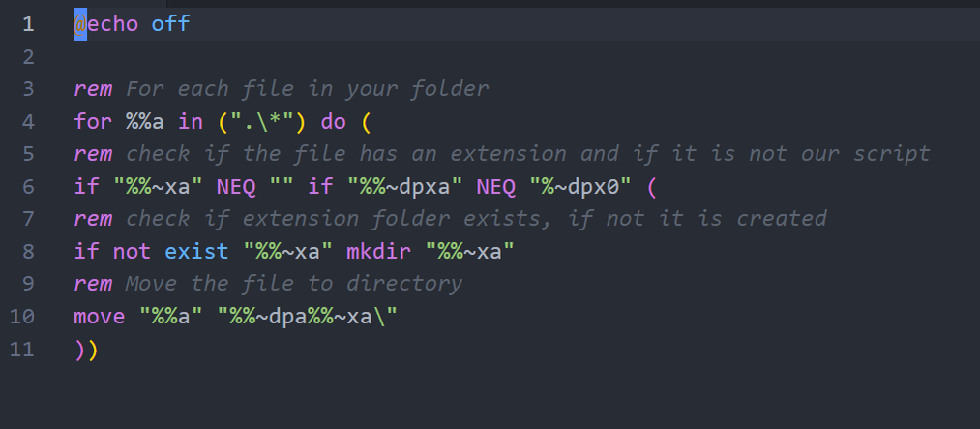Click the closing parentheses on line 11
The width and height of the screenshot is (980, 429).
click(x=86, y=351)
